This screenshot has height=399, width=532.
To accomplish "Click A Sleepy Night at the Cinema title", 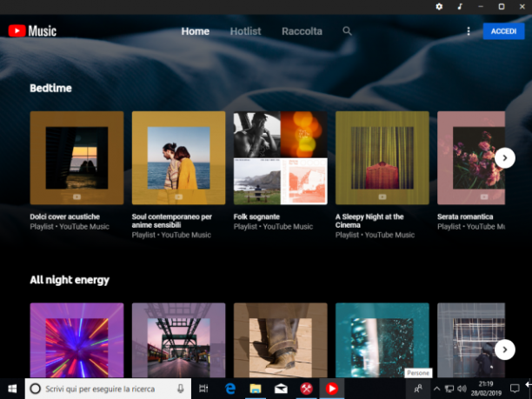I will (369, 221).
